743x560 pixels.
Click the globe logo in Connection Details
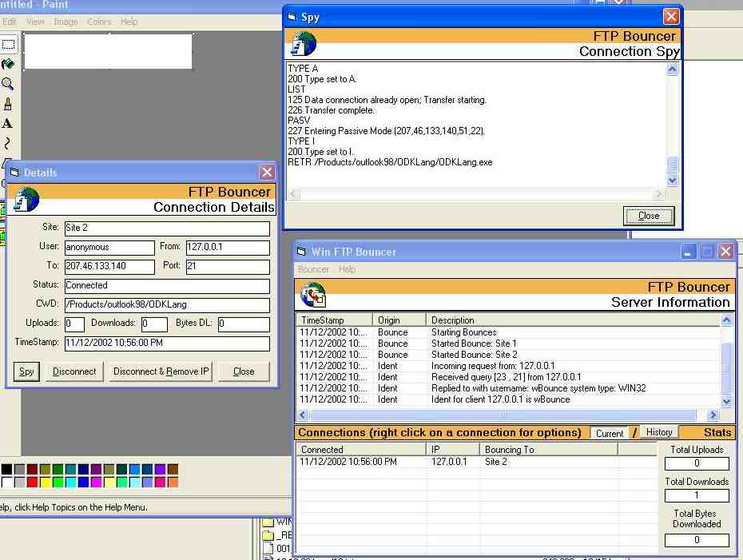pos(26,199)
